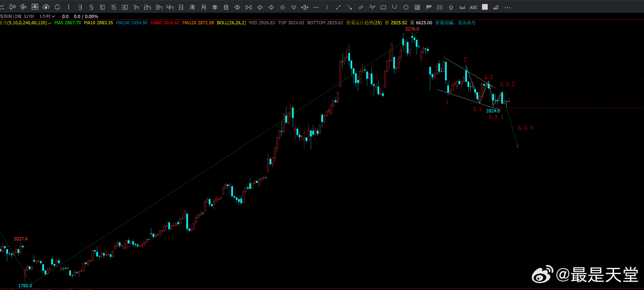Click the eraser tool icon
The height and width of the screenshot is (290, 644).
tap(496, 7)
